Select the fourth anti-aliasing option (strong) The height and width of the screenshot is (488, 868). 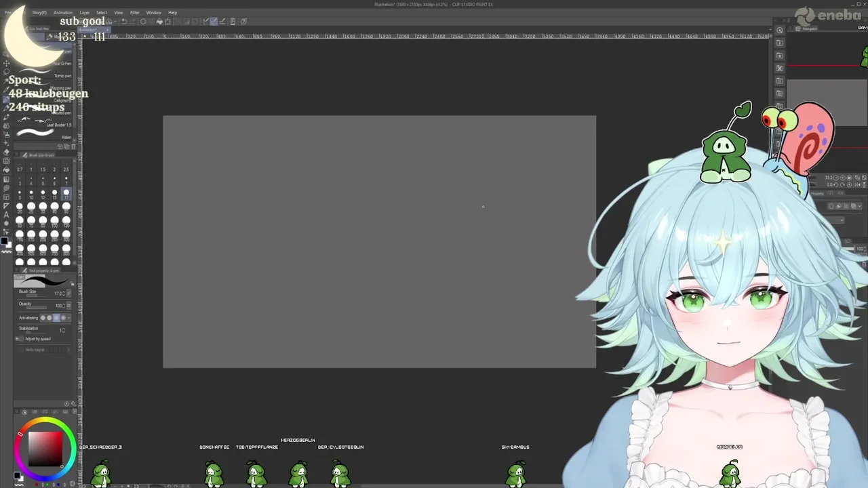63,318
